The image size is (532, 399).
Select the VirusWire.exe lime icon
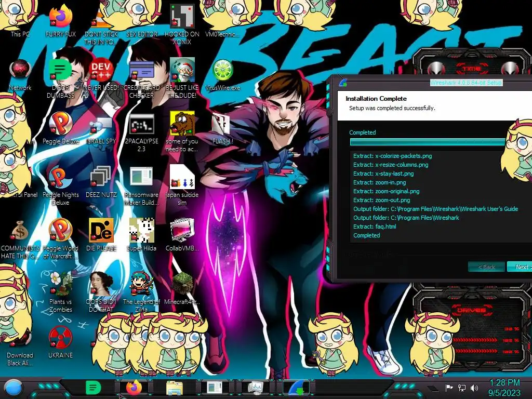pos(222,75)
